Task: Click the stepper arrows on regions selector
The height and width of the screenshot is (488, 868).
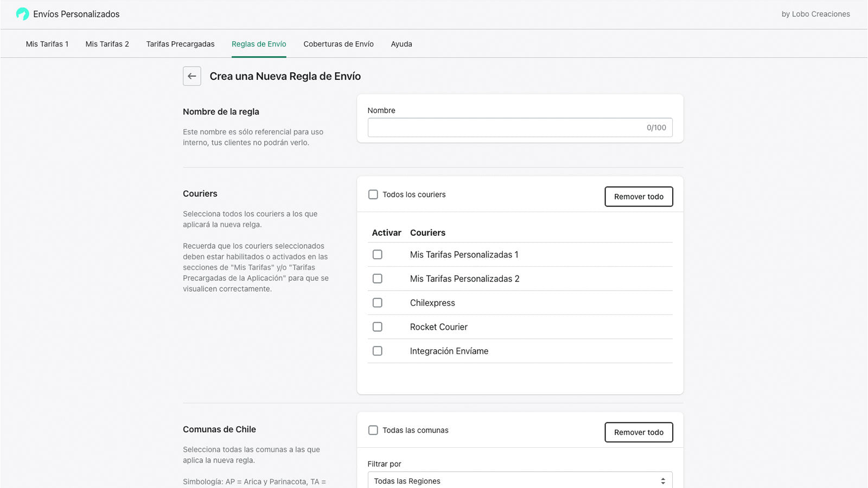Action: pyautogui.click(x=662, y=480)
